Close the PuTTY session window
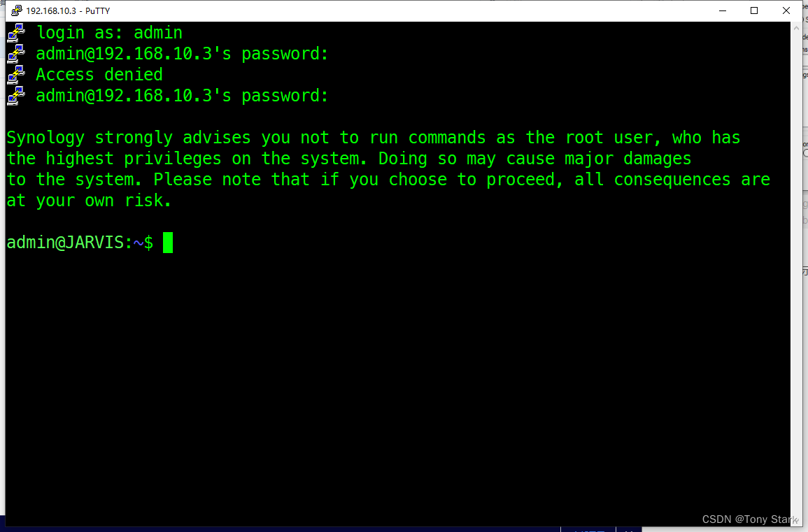Image resolution: width=808 pixels, height=532 pixels. (786, 10)
